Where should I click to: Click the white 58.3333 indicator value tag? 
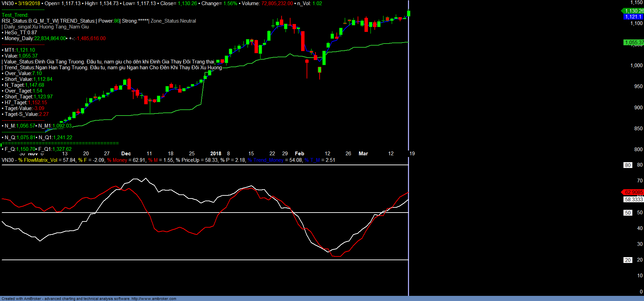pos(633,200)
